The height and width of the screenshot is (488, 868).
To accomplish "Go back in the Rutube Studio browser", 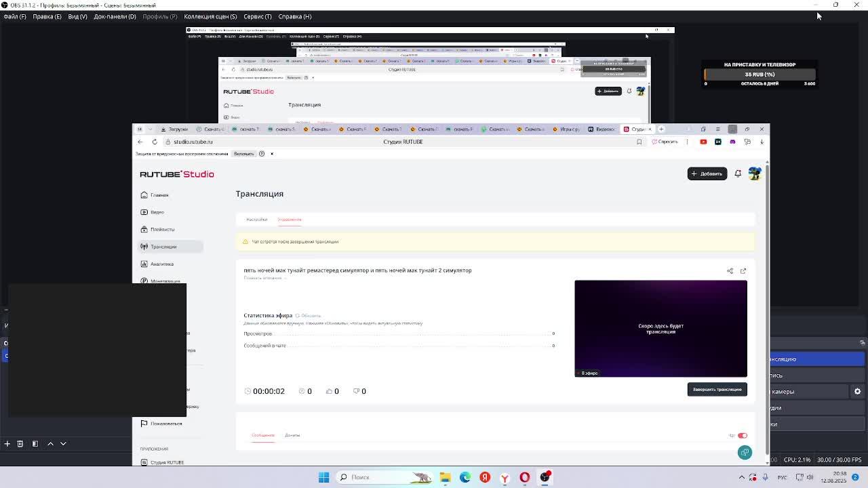I will point(140,142).
